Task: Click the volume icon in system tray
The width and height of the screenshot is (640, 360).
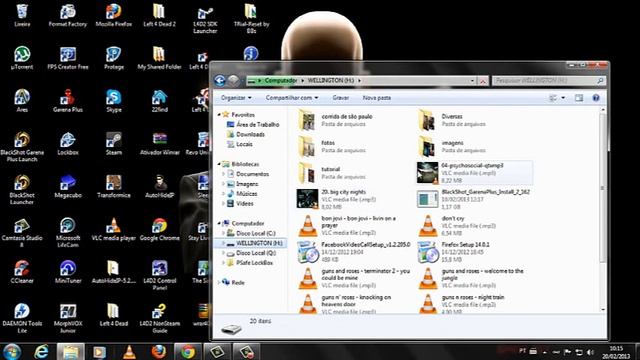Action: pos(590,352)
